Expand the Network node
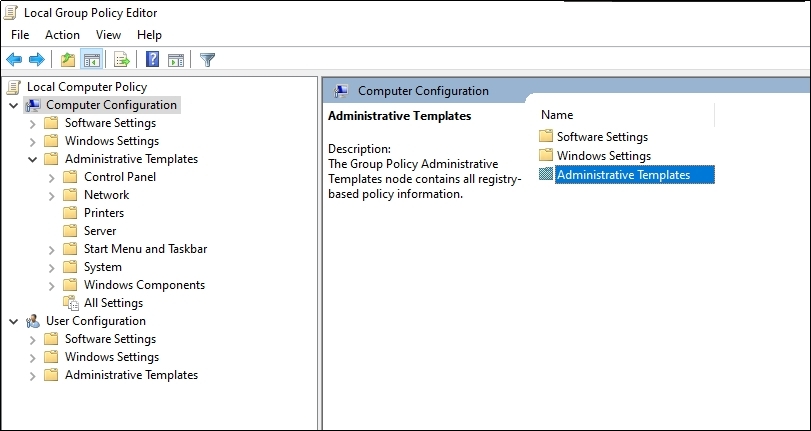The height and width of the screenshot is (431, 811). coord(52,196)
